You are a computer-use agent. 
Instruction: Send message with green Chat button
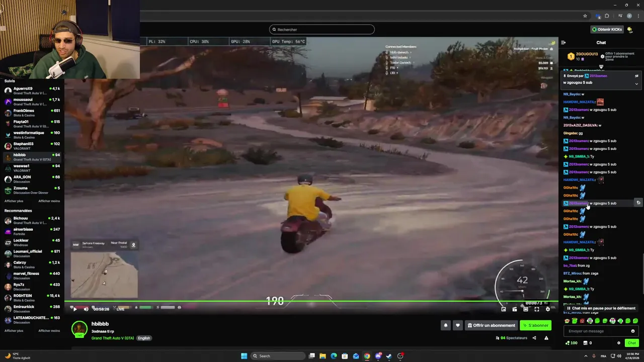pos(632,343)
